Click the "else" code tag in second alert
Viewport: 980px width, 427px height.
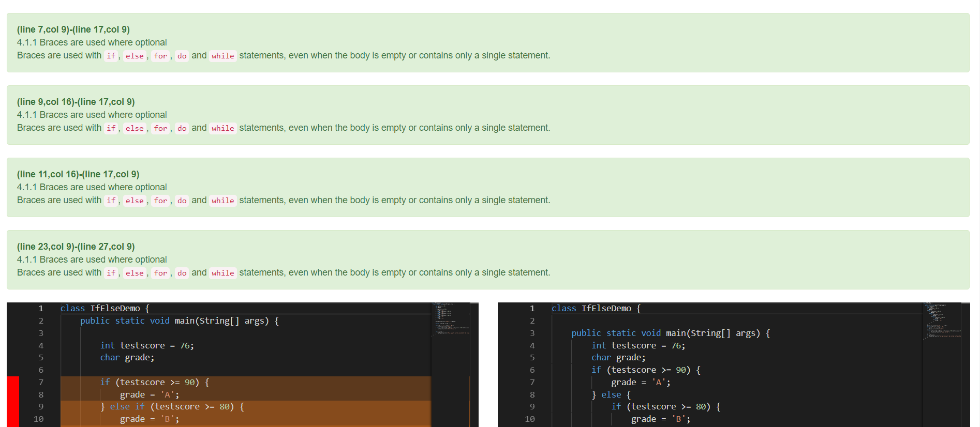135,128
